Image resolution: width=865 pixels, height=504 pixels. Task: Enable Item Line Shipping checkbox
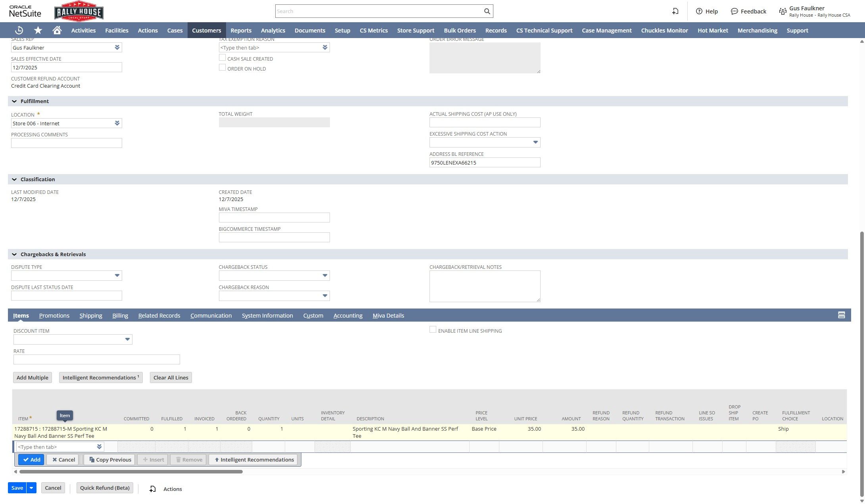click(x=433, y=330)
